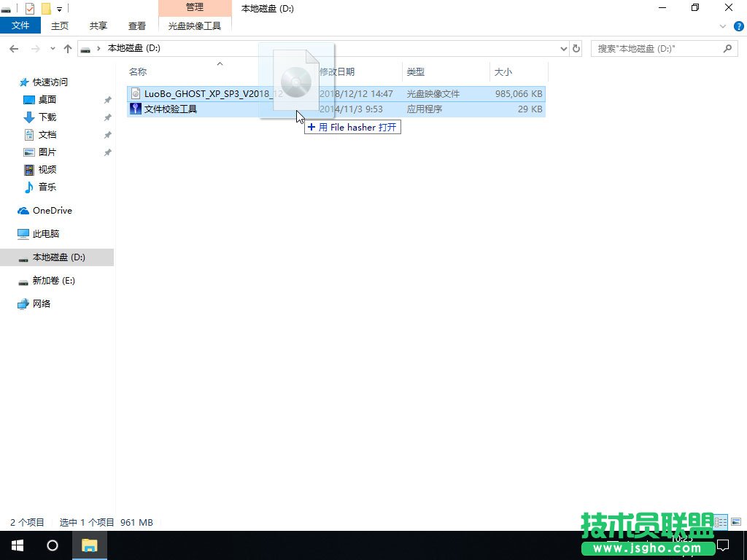Open the 光盘映像工具 management tab
This screenshot has height=560, width=747.
pos(195,25)
